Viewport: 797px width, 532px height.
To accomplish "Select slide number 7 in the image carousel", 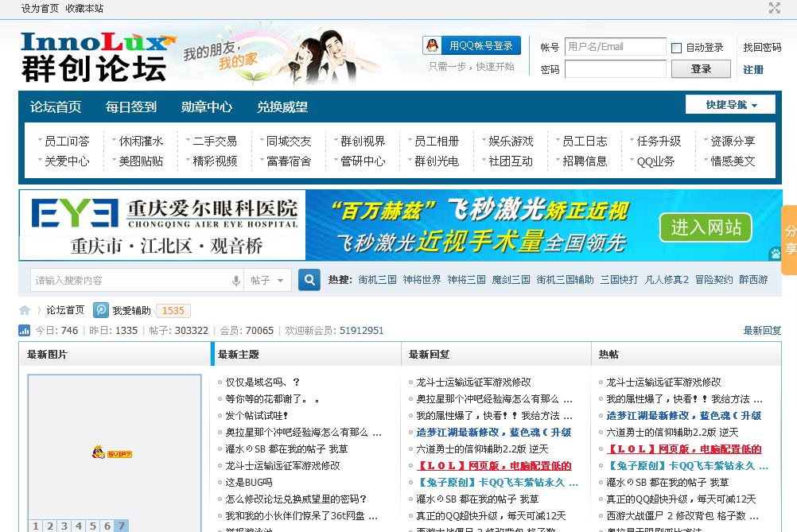I will pos(121,526).
